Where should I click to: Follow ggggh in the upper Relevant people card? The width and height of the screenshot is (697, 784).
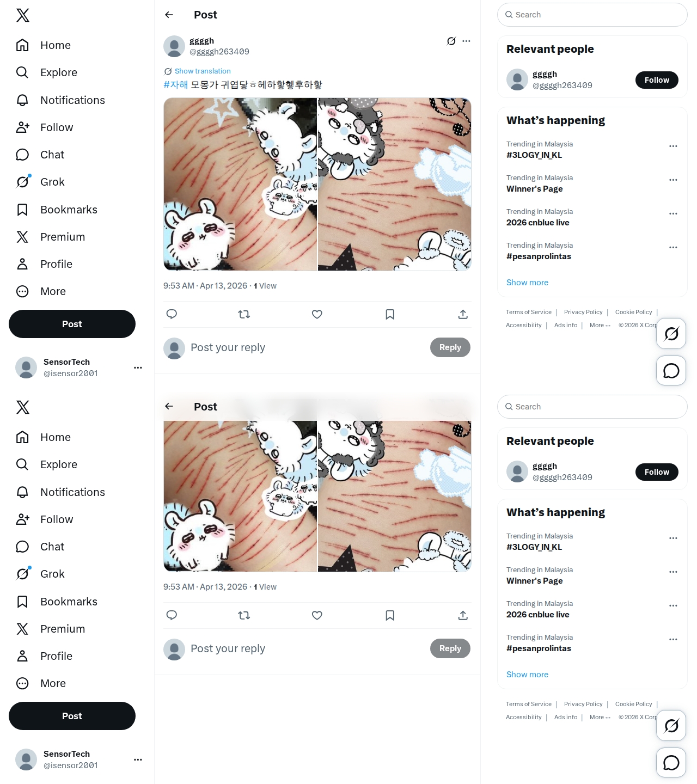click(x=657, y=80)
